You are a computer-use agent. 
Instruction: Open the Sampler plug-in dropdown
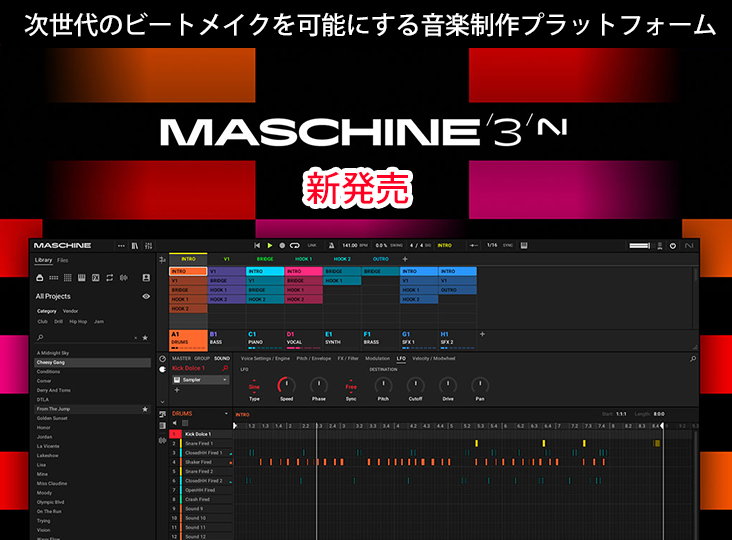201,380
